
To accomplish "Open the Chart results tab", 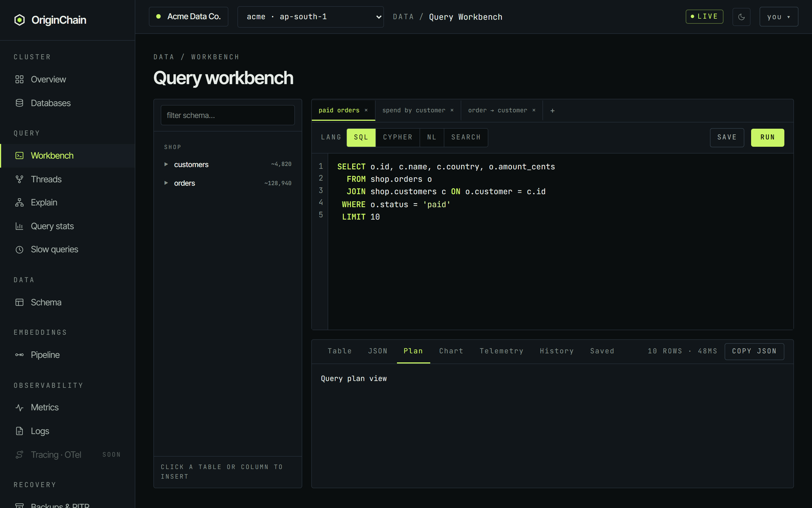I will (451, 351).
